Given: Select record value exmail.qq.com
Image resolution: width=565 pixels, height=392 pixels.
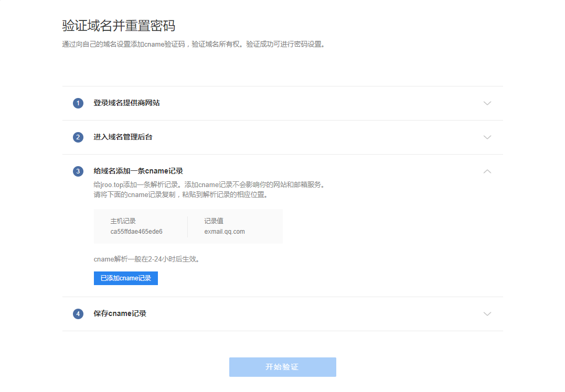Looking at the screenshot, I should (x=225, y=232).
